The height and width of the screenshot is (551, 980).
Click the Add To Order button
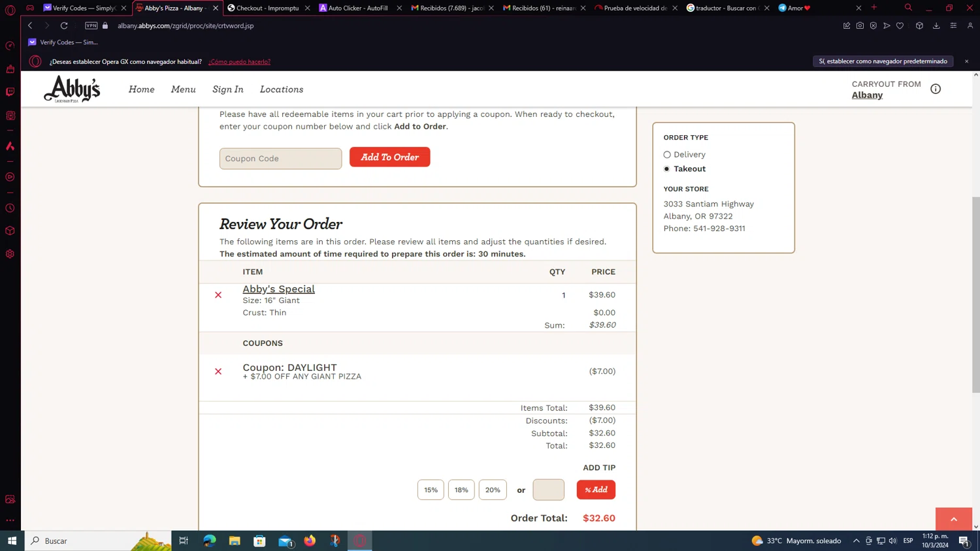(390, 157)
